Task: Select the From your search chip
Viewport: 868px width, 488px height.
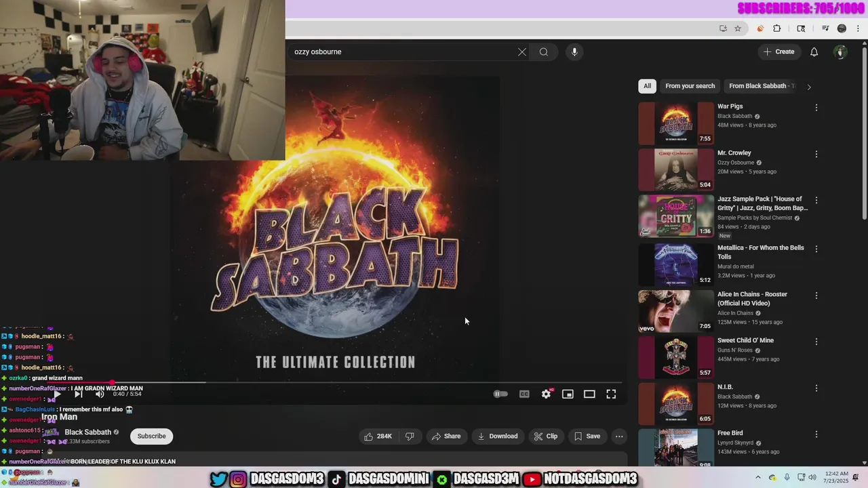Action: [x=690, y=86]
